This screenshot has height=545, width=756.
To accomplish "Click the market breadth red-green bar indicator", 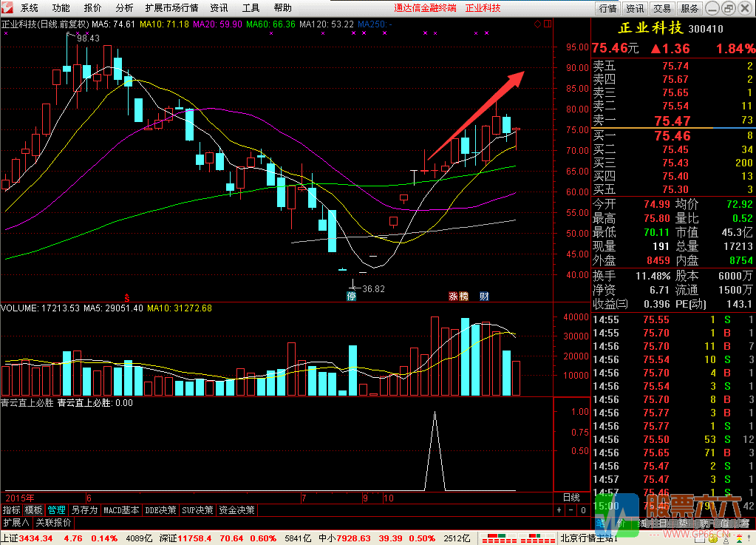I will point(518,538).
